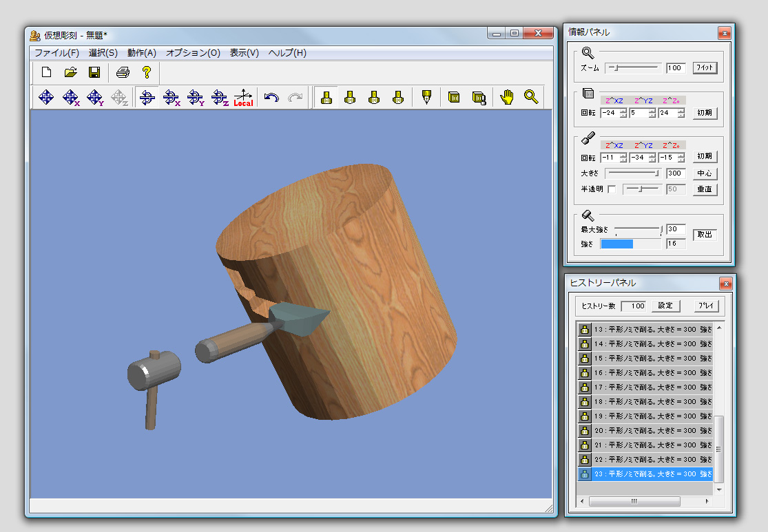The width and height of the screenshot is (768, 532).
Task: Open the オプション(O) menu
Action: click(193, 53)
